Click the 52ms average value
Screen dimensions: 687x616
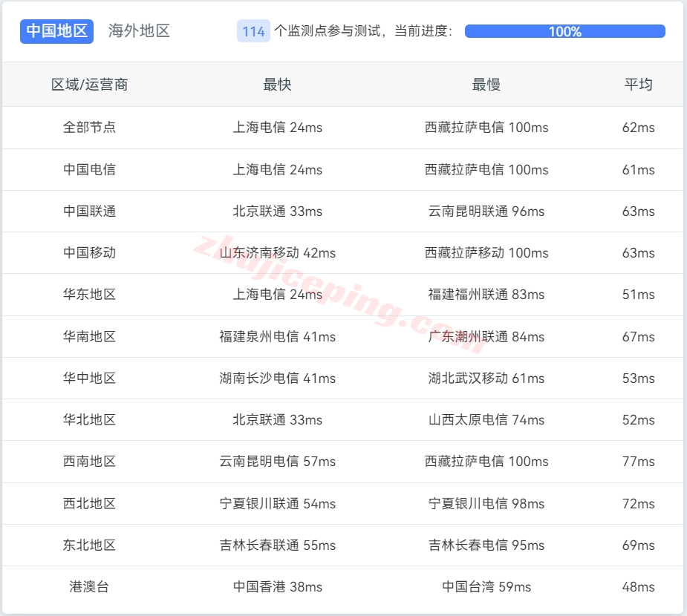[x=639, y=420]
